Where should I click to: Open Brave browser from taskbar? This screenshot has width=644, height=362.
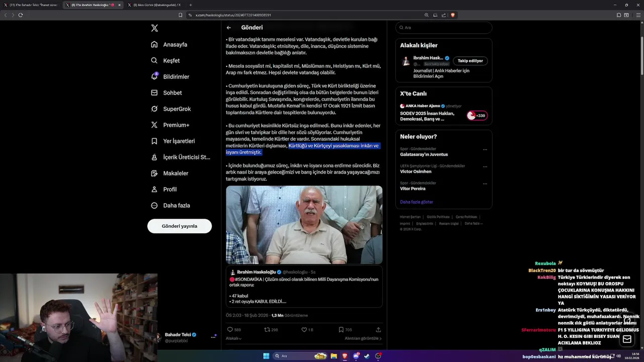[345, 356]
